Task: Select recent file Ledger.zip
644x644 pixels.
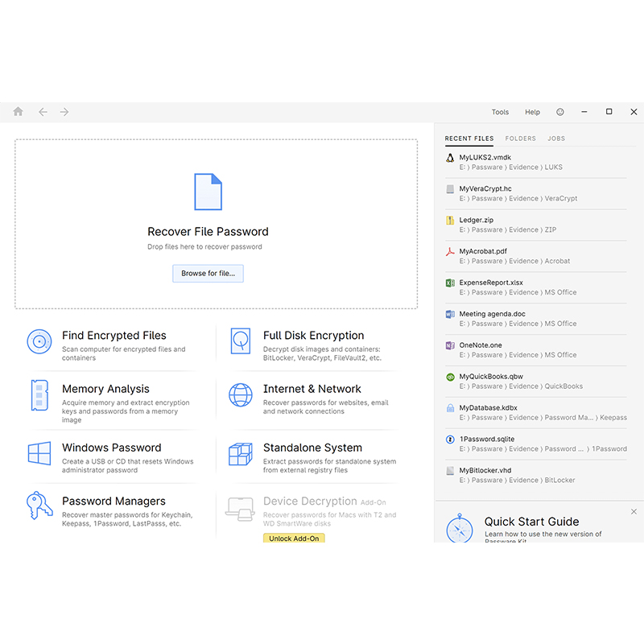Action: [536, 225]
